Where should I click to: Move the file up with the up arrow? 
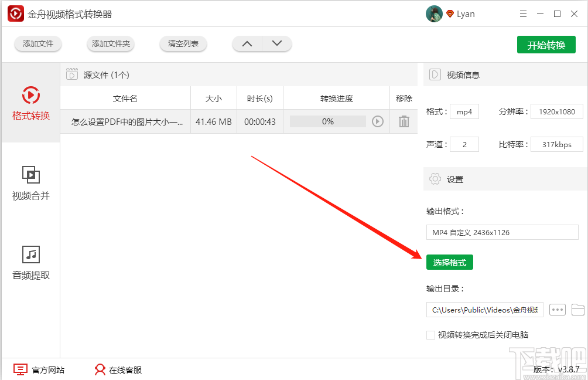coord(247,43)
